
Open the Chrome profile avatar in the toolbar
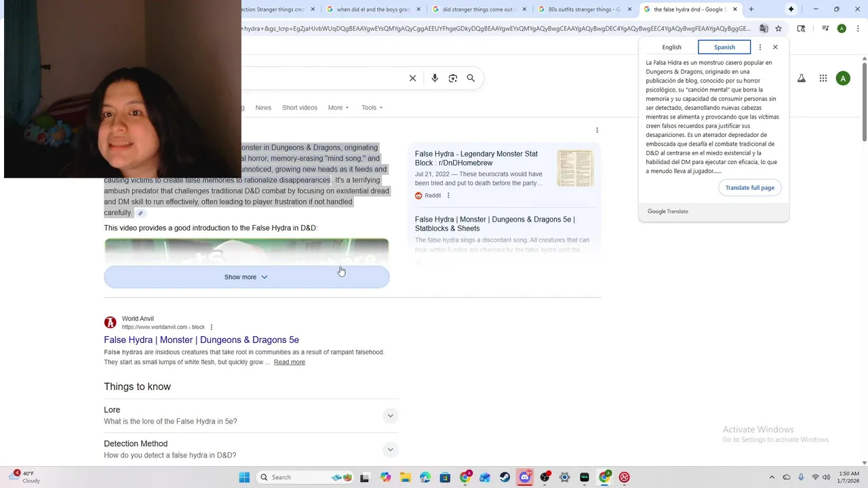click(842, 28)
